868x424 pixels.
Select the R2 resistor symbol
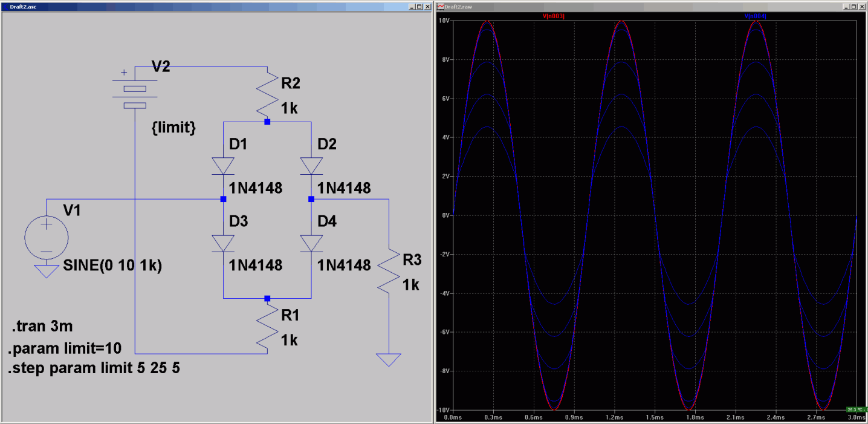coord(267,95)
